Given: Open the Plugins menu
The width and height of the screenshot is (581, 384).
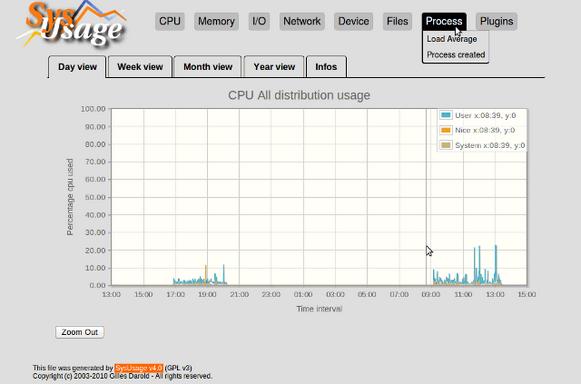Looking at the screenshot, I should [497, 21].
